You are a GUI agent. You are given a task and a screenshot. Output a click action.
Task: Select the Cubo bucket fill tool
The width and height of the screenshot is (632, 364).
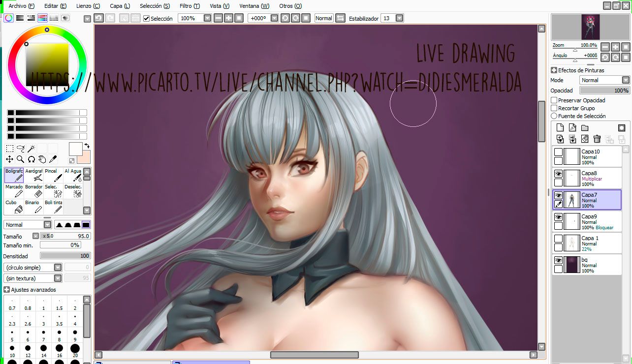click(x=14, y=207)
